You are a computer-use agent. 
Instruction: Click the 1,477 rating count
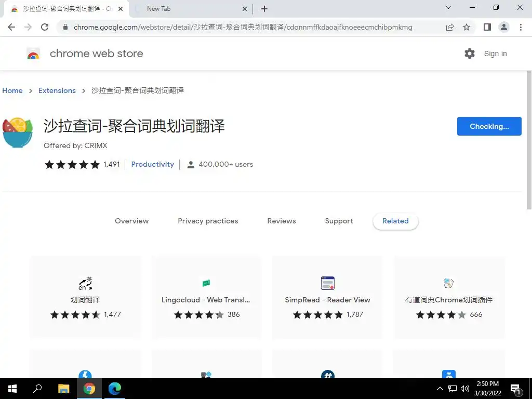112,314
